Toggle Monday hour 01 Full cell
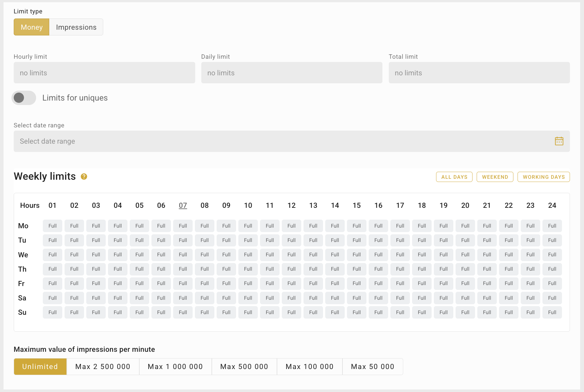This screenshot has height=392, width=584. coord(52,226)
